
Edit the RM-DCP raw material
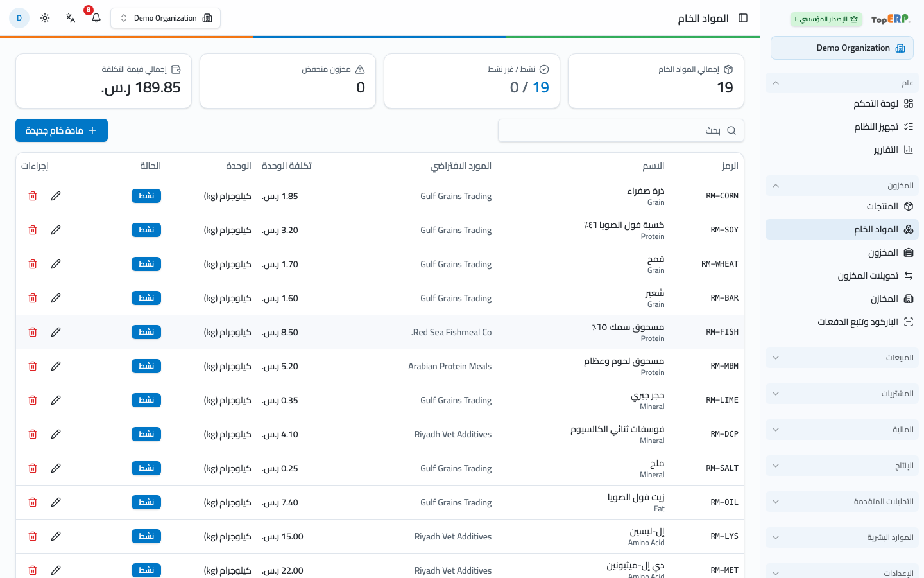coord(56,434)
